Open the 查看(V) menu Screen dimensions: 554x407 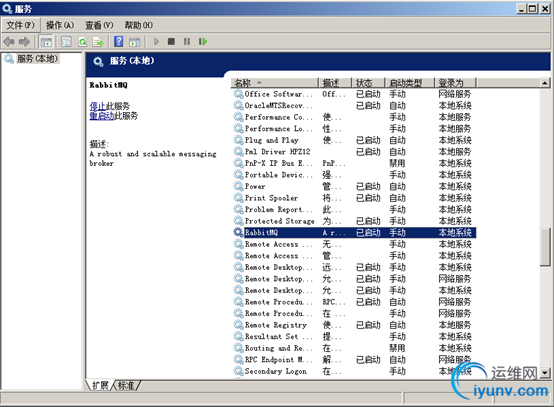pos(99,25)
